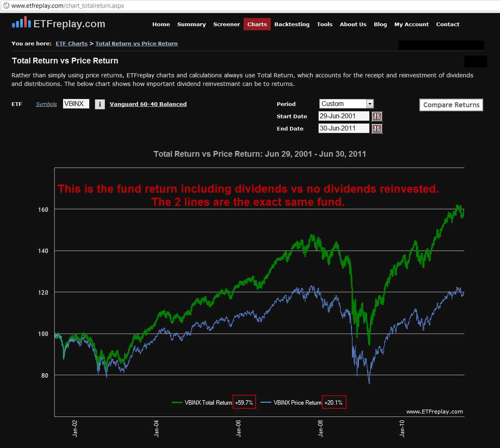Visit the Blog menu item
The height and width of the screenshot is (448, 500).
coord(380,24)
